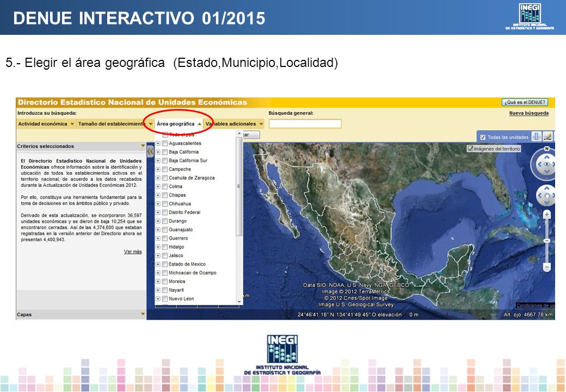Click the state list scrollbar thumb
Image resolution: width=566 pixels, height=392 pixels.
coord(239,186)
